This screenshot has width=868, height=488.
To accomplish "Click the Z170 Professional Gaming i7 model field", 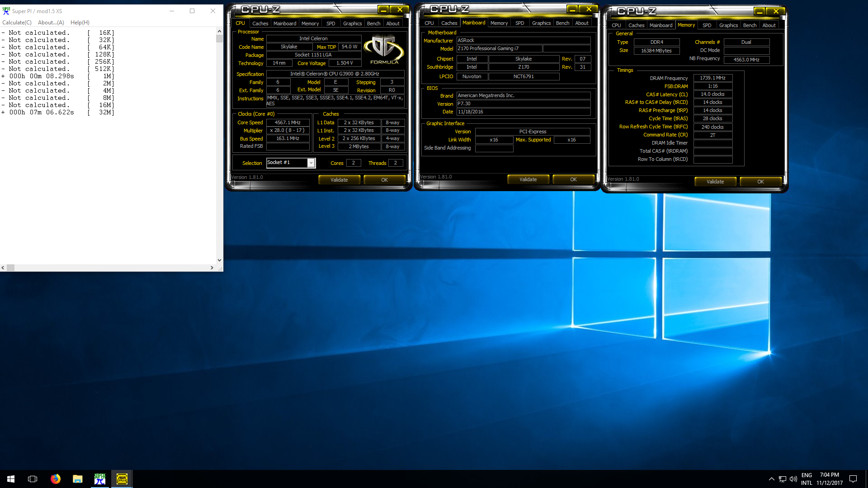I will [499, 48].
